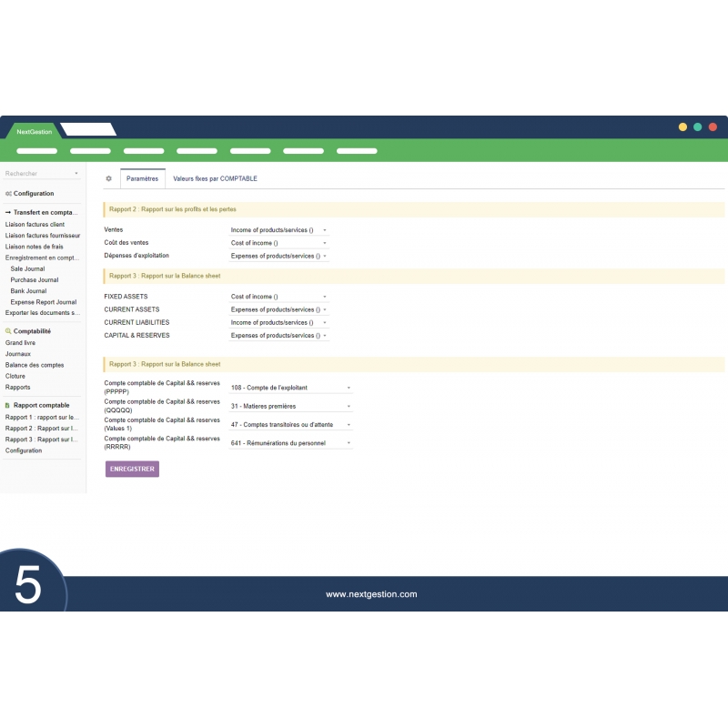Expand the CURRENT LIABILITIES dropdown
The height and width of the screenshot is (728, 728).
coord(278,322)
